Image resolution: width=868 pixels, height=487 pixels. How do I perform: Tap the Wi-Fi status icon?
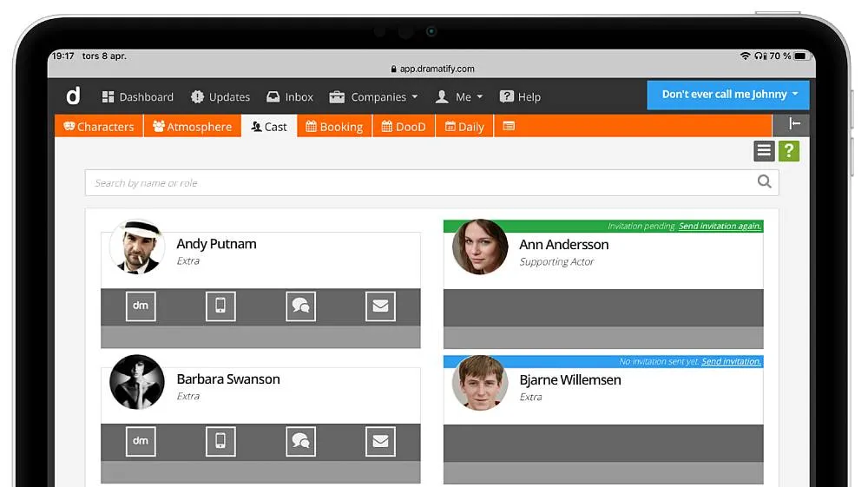(745, 56)
